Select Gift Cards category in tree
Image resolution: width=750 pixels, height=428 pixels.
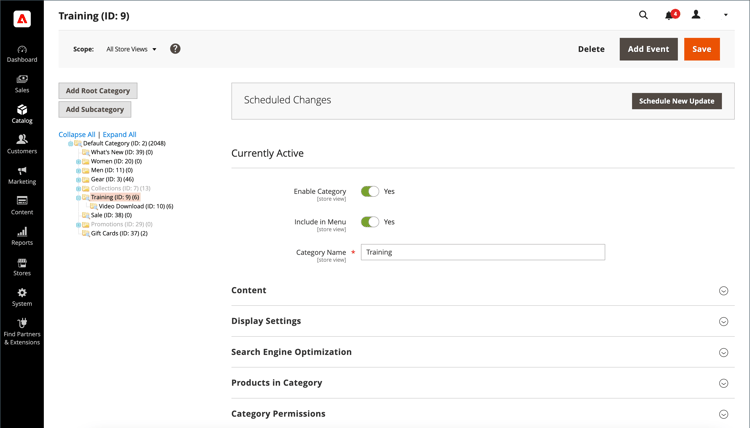click(118, 233)
